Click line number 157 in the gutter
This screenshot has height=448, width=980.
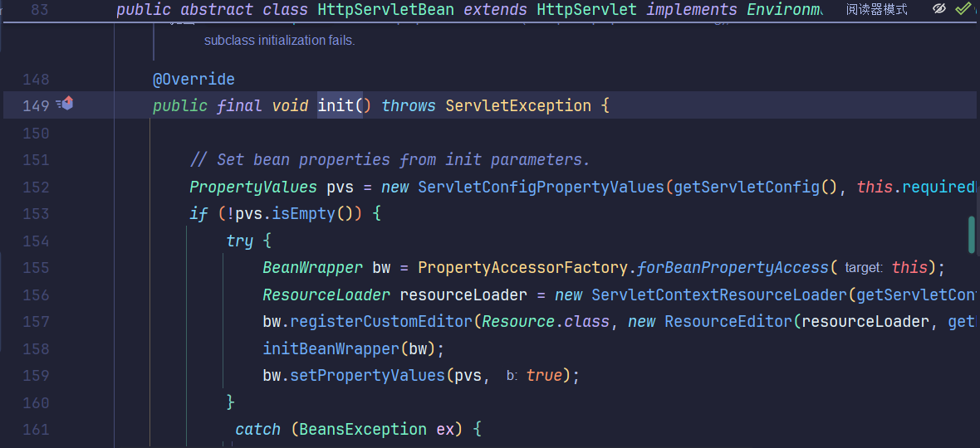click(x=36, y=322)
